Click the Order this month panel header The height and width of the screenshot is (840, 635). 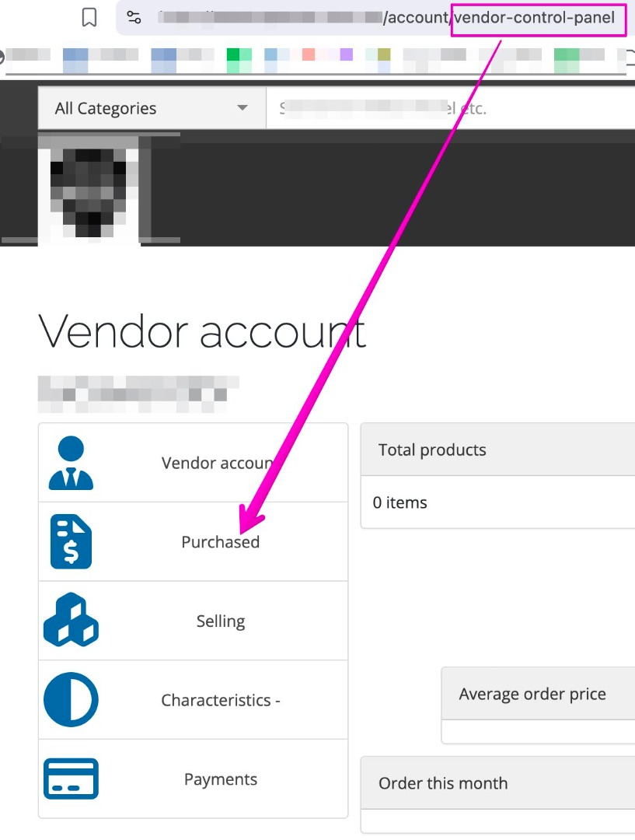(x=443, y=783)
